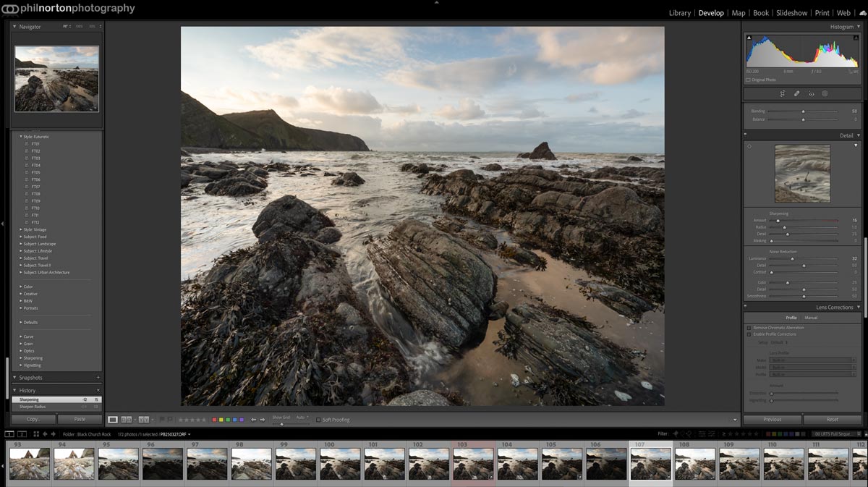Image resolution: width=868 pixels, height=487 pixels.
Task: Collapse the Lens Corrections panel
Action: tap(859, 308)
